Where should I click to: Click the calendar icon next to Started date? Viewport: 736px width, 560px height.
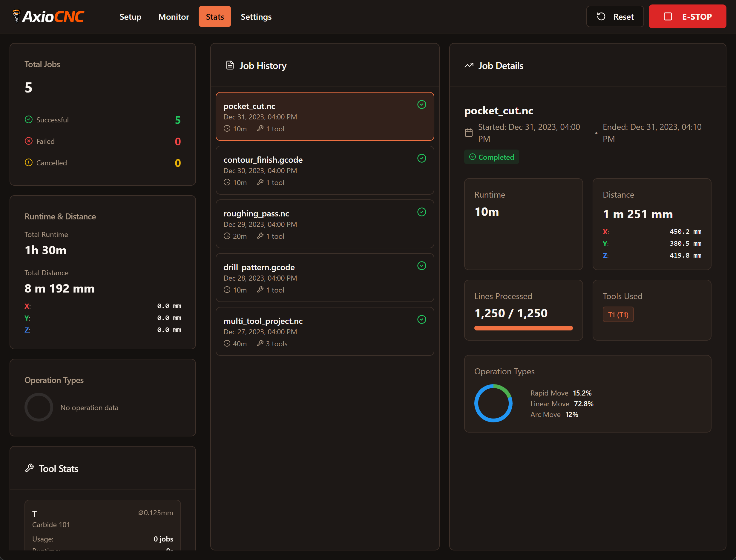click(x=469, y=133)
